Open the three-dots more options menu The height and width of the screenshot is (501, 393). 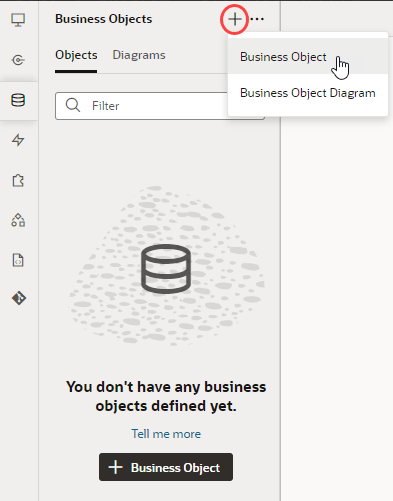click(257, 19)
